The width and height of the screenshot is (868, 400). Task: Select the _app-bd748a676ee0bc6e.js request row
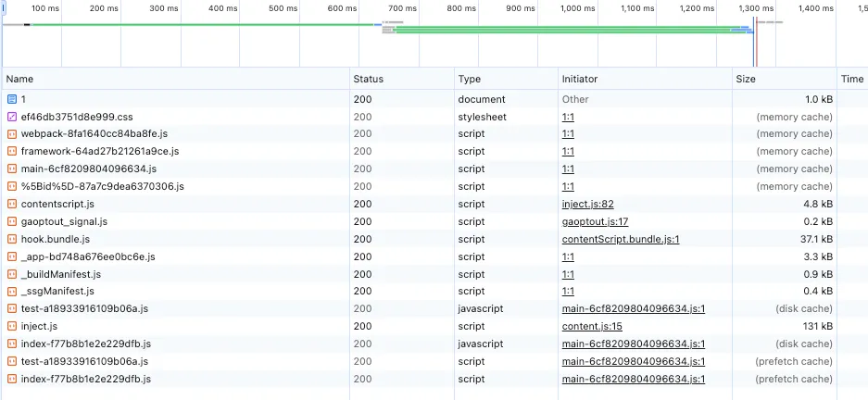click(x=88, y=256)
